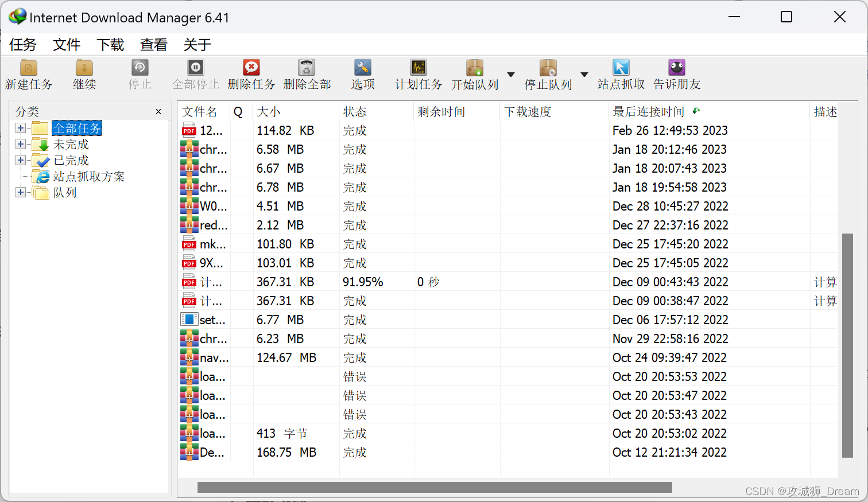Click date Oct 20 20:53:53 2022
This screenshot has height=502, width=868.
669,376
